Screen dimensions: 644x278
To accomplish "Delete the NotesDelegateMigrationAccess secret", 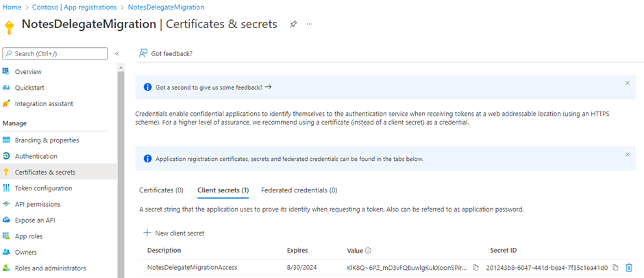I will click(x=629, y=267).
